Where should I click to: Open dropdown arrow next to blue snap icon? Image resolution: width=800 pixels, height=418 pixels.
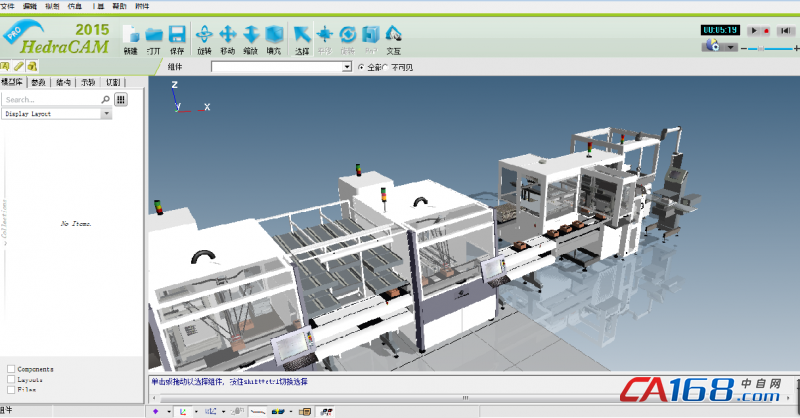tap(223, 411)
